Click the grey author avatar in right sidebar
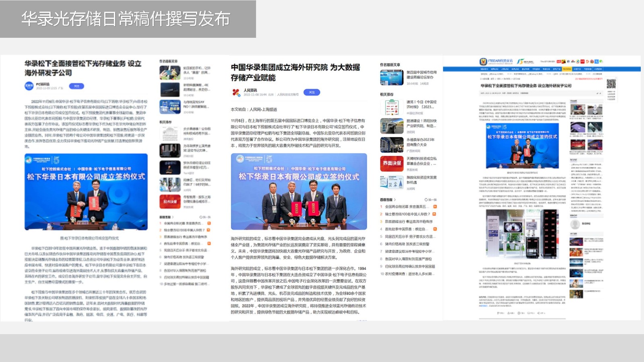 (x=575, y=224)
